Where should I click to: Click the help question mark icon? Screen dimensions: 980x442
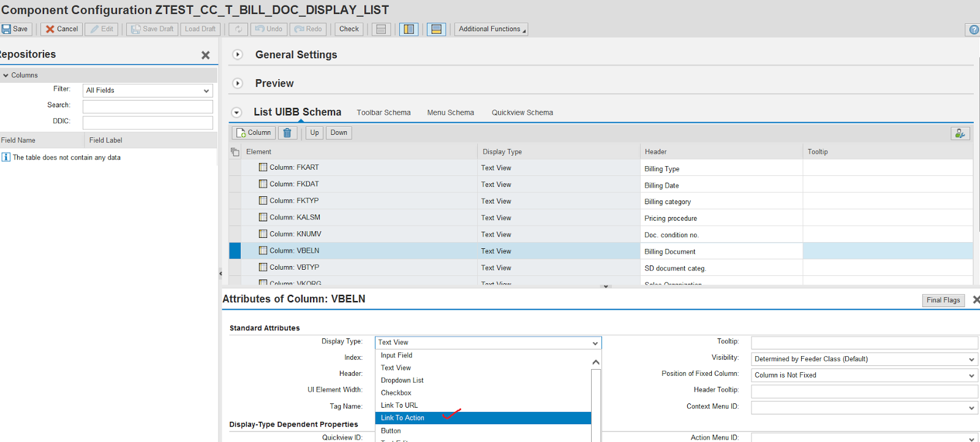pos(973,29)
